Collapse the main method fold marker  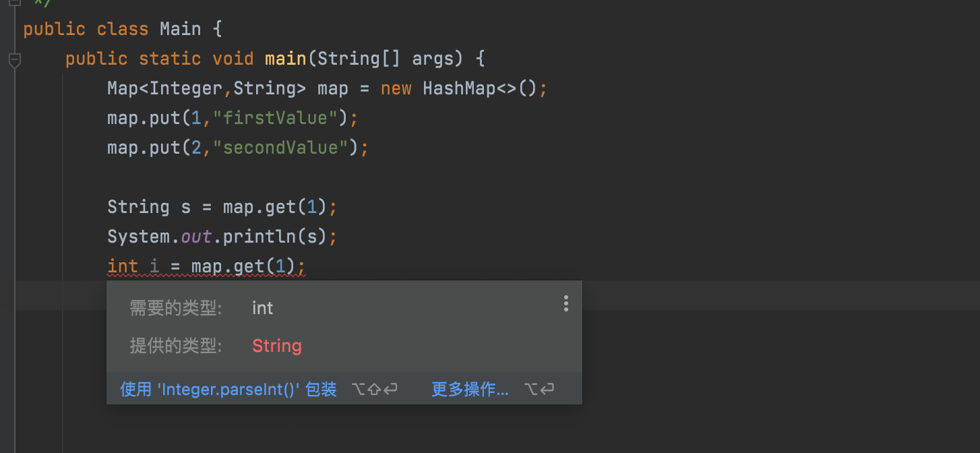14,60
